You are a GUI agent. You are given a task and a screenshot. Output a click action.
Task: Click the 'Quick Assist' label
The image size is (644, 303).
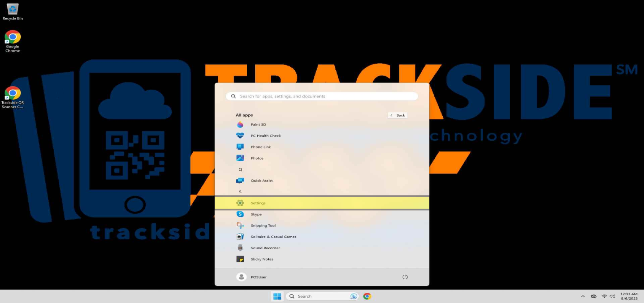(262, 181)
